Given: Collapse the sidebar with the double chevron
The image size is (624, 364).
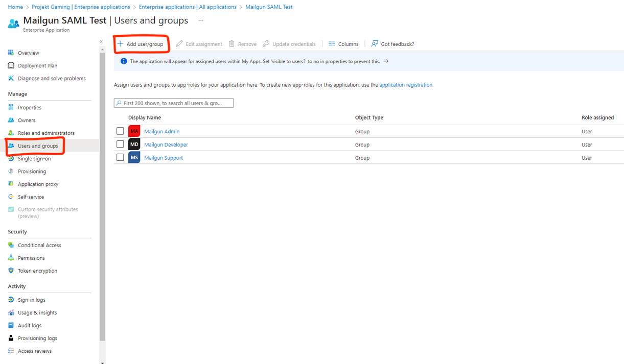Looking at the screenshot, I should [101, 42].
